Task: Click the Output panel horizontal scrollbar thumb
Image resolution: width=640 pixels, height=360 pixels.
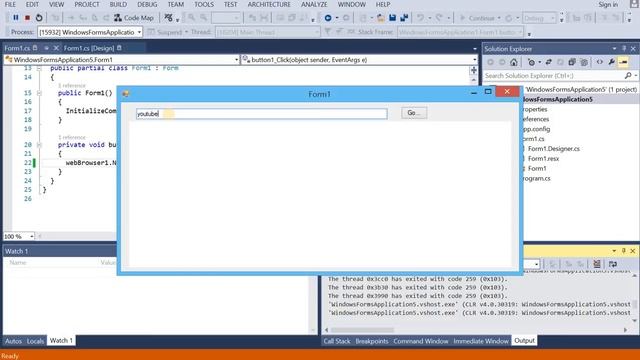Action: tap(362, 330)
